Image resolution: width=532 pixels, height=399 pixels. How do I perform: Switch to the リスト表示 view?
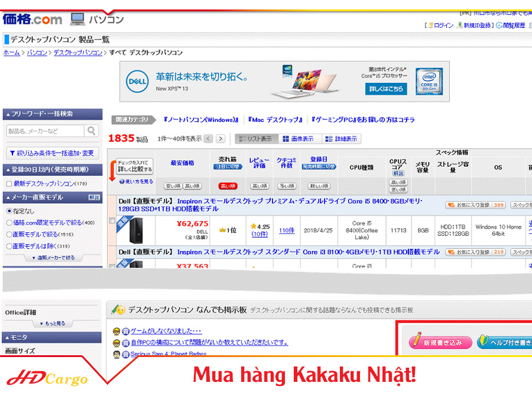[256, 139]
